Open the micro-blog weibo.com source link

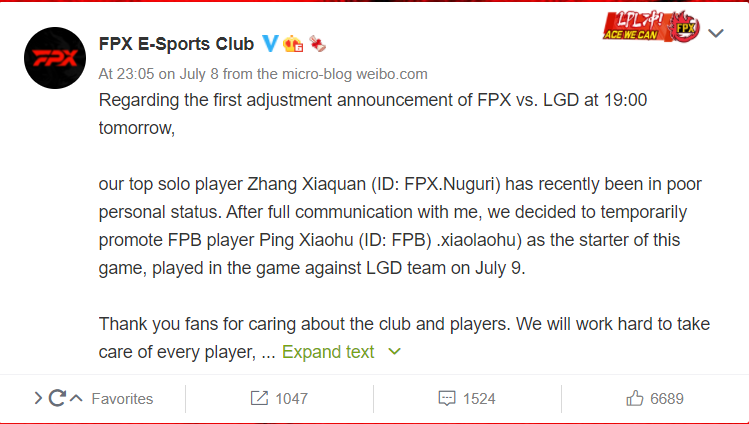click(x=355, y=74)
